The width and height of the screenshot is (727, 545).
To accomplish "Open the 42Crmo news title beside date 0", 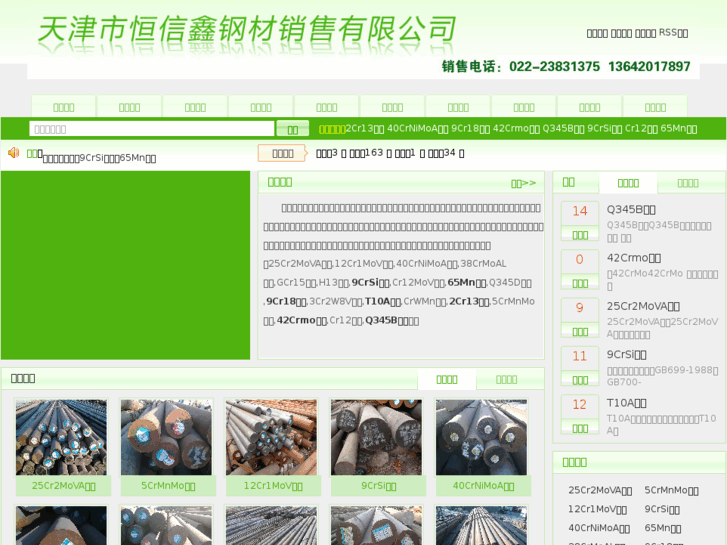I will click(634, 258).
